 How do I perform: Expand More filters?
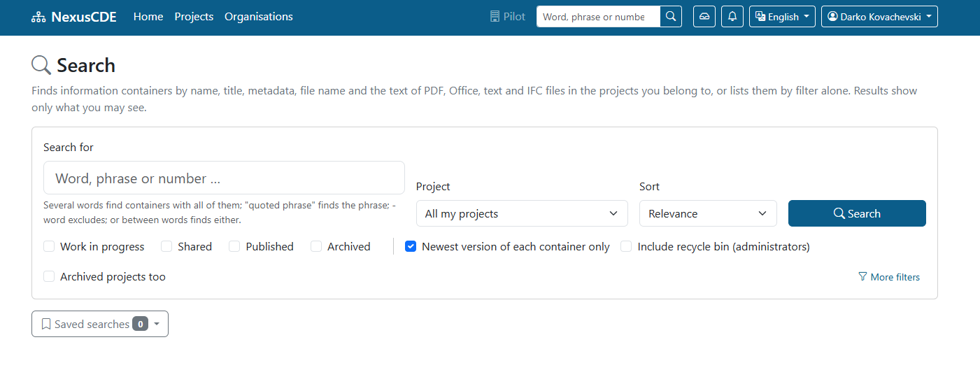pyautogui.click(x=889, y=277)
